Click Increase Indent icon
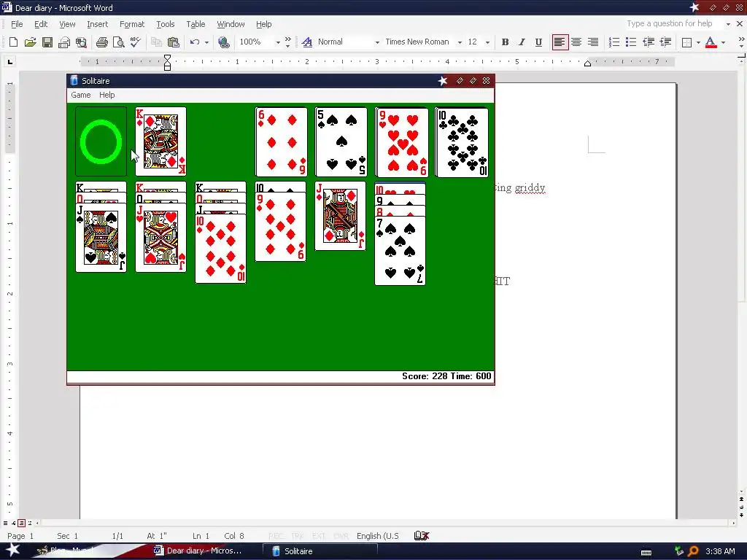Viewport: 747px width, 560px height. tap(665, 42)
